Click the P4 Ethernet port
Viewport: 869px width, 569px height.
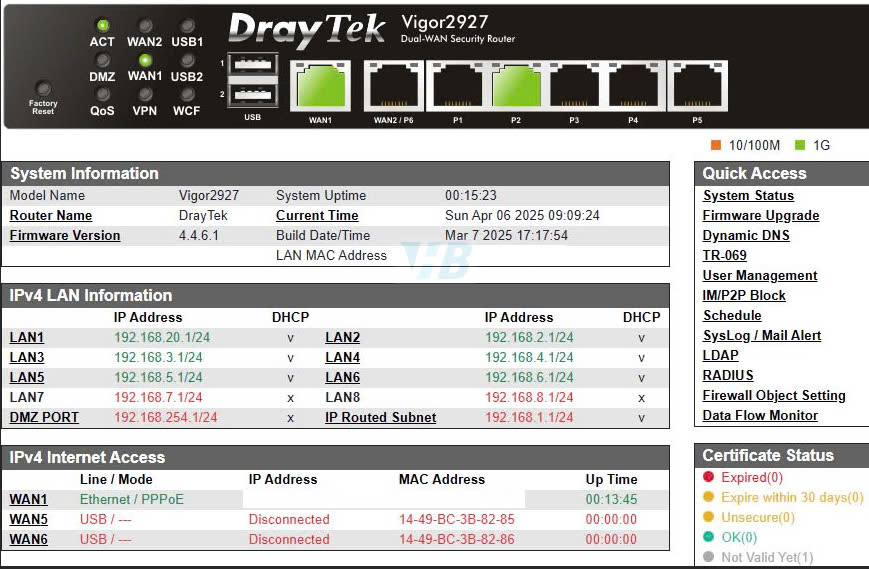tap(633, 85)
